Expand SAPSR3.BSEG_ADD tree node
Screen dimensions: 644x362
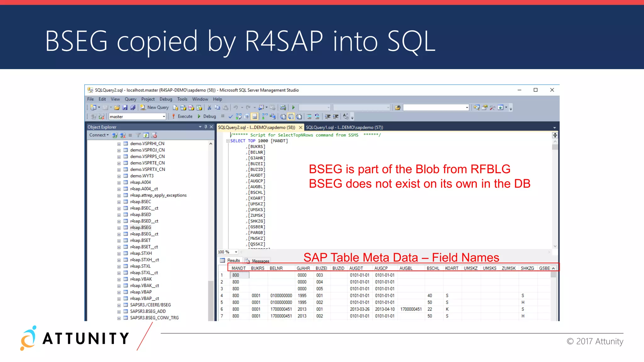[x=119, y=312]
